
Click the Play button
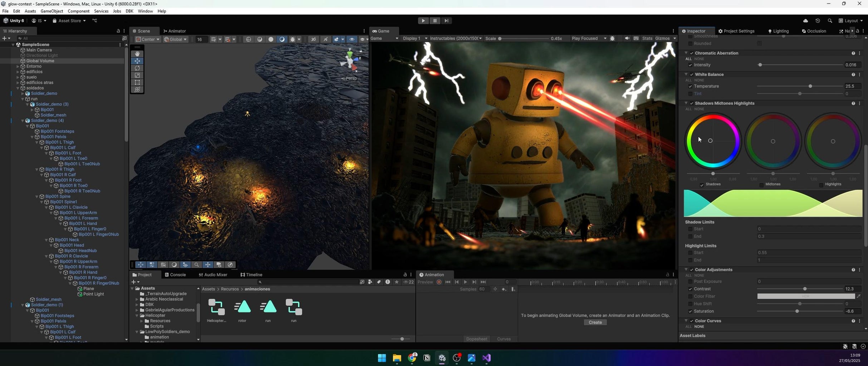tap(423, 21)
